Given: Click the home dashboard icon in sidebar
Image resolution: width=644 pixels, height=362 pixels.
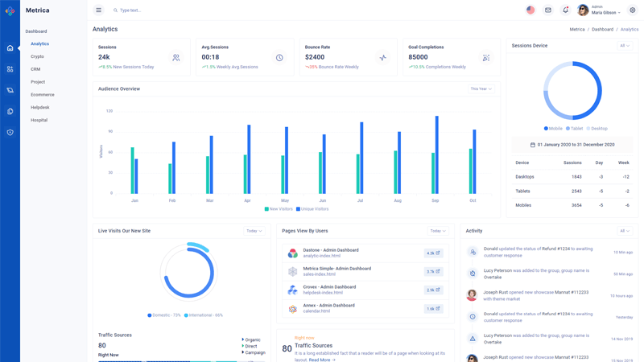Looking at the screenshot, I should 10,48.
